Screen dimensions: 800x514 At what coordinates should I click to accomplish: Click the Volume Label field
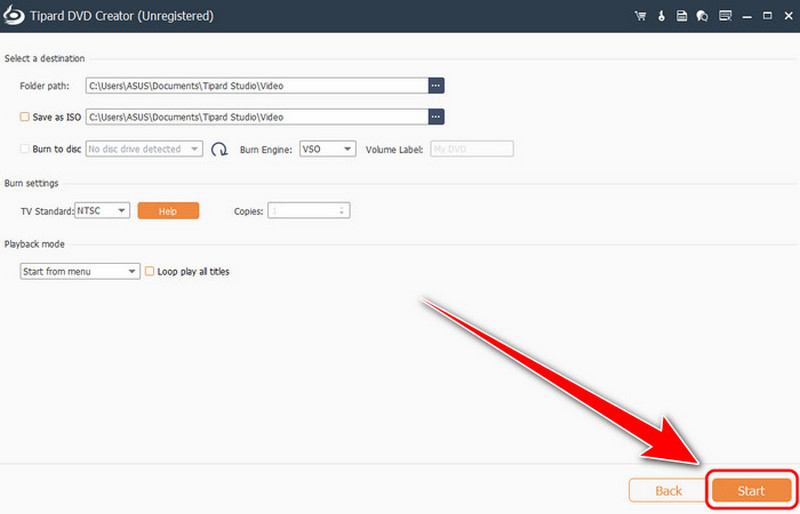[472, 149]
